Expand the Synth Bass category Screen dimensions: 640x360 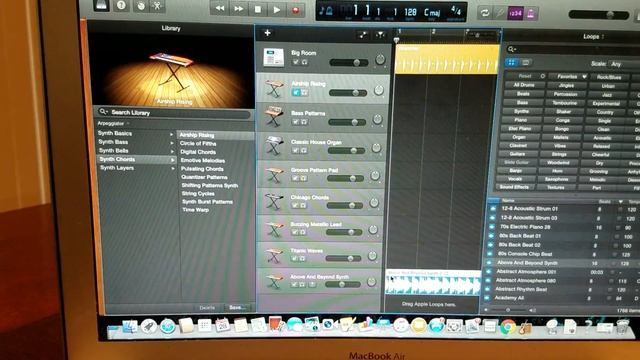tap(136, 142)
